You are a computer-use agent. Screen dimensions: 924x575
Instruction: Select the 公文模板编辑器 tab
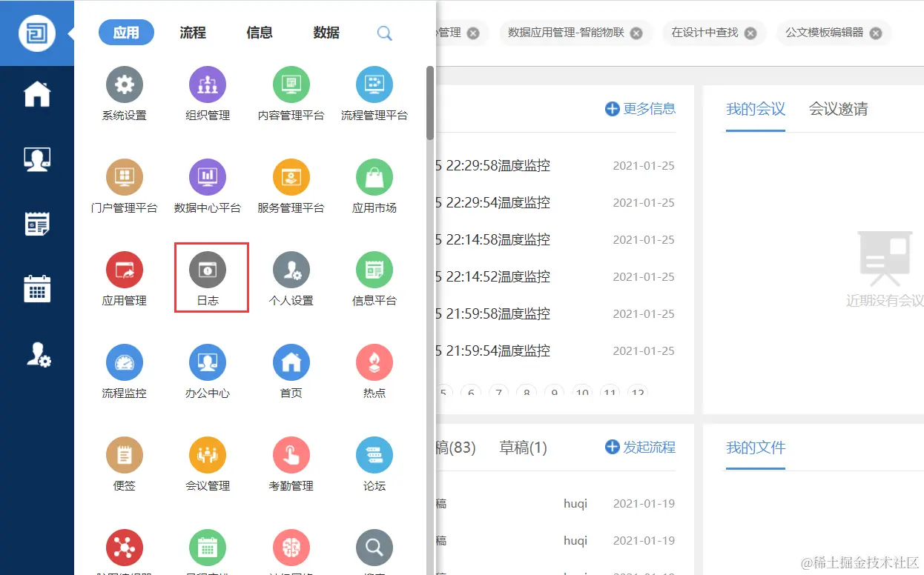point(825,33)
